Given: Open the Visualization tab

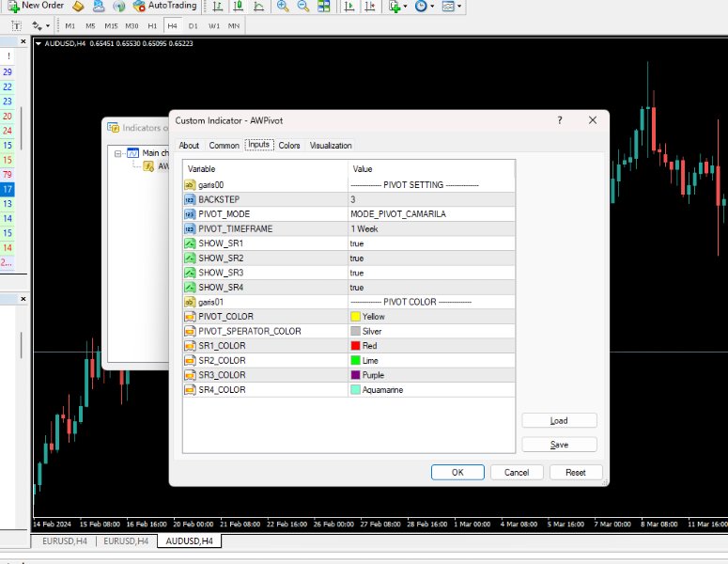Looking at the screenshot, I should (331, 146).
